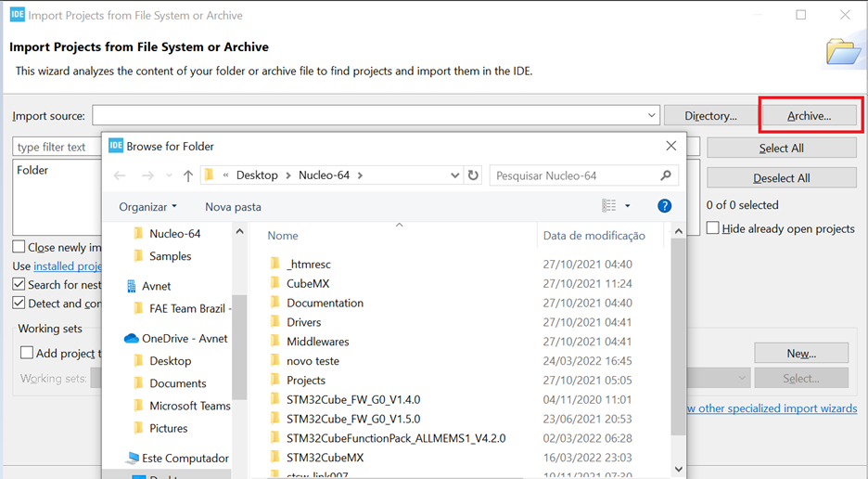The image size is (868, 479).
Task: Refresh the Nucleo-64 folder view
Action: pos(473,175)
